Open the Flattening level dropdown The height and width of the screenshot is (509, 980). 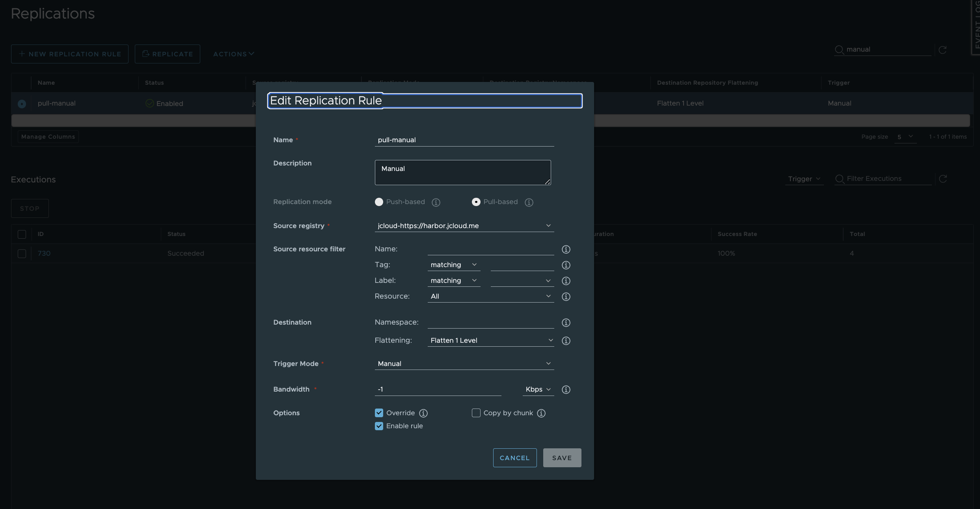coord(490,340)
